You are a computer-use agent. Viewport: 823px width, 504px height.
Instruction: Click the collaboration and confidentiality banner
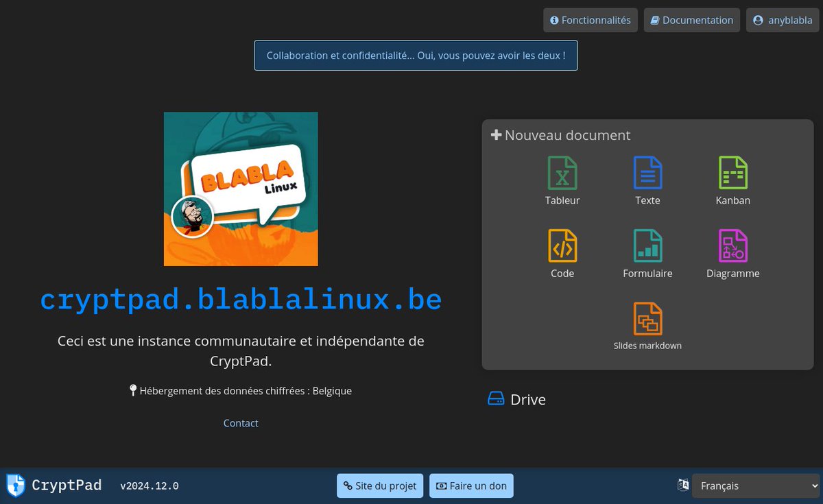tap(416, 56)
